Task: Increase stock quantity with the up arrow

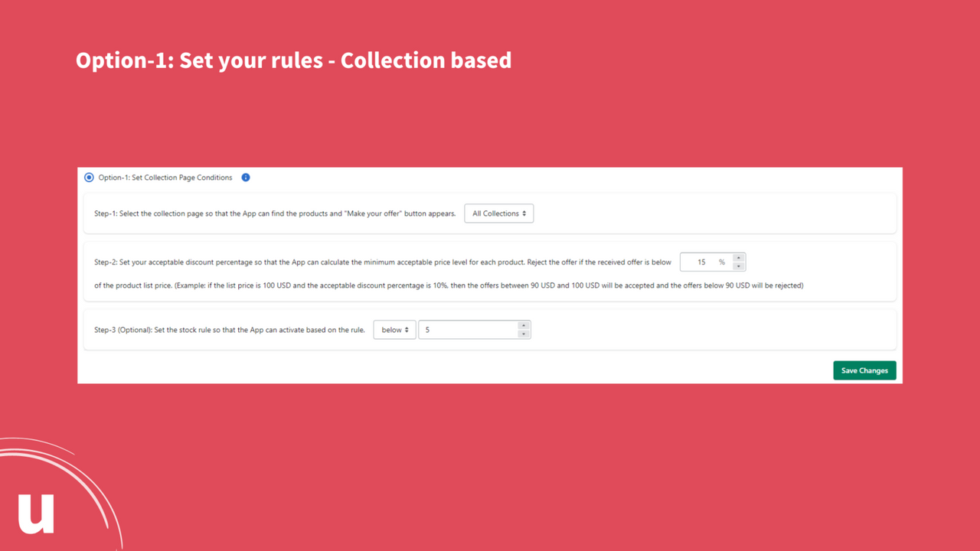Action: pyautogui.click(x=524, y=325)
